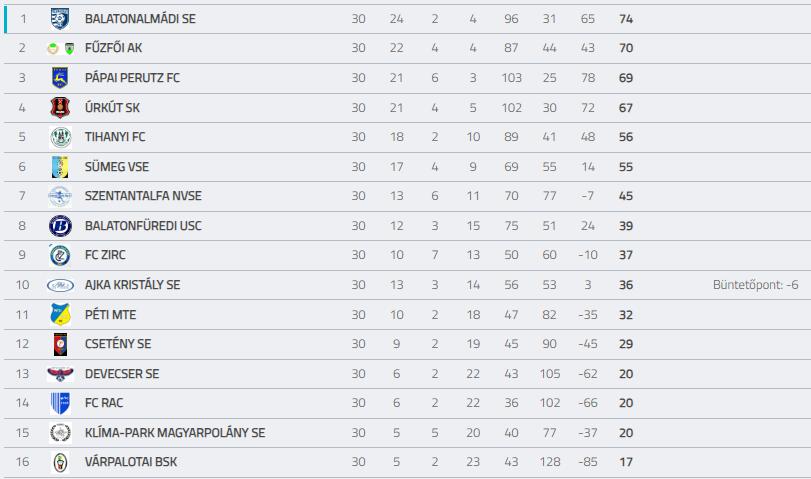Open the Sümeg VSE club logo

60,167
